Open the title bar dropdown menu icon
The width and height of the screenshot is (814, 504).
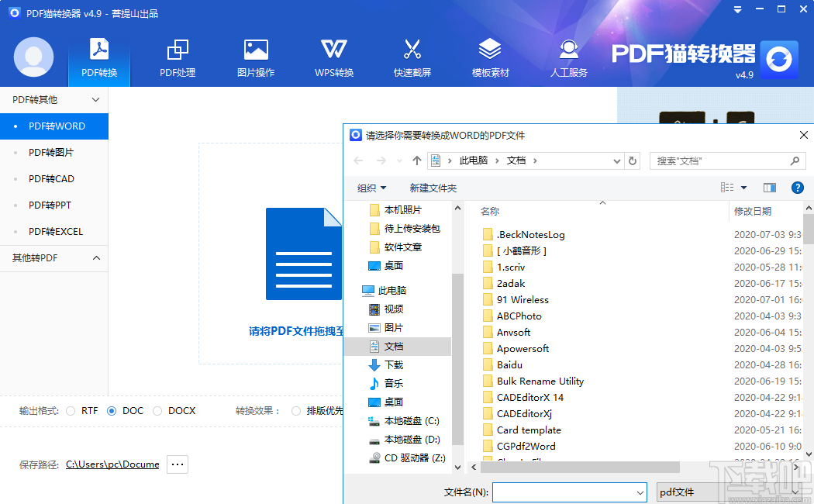point(738,10)
